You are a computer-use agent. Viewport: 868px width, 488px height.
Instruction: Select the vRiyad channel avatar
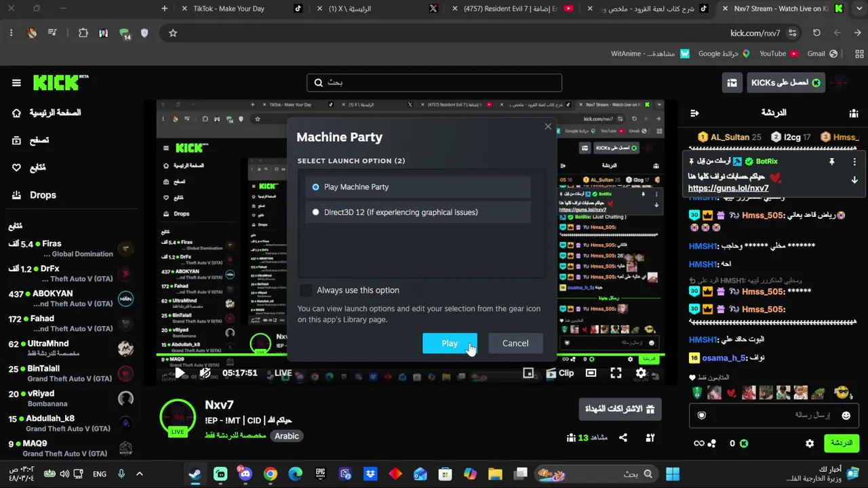tap(125, 399)
